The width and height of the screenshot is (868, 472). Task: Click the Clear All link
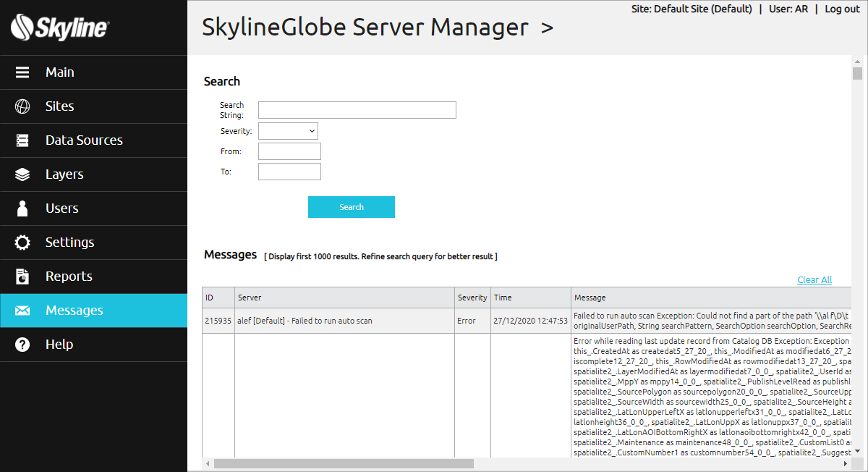pos(814,280)
